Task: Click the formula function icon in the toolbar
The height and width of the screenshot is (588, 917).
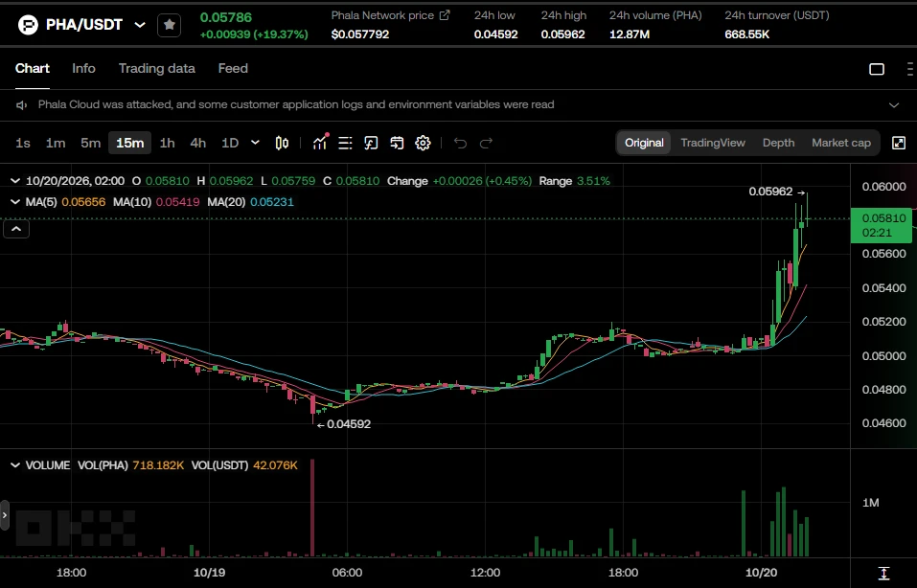Action: (x=371, y=144)
